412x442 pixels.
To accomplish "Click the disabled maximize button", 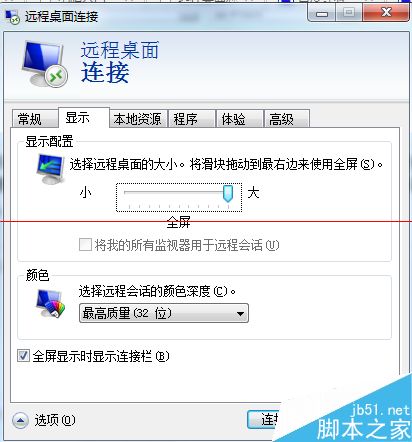I will pyautogui.click(x=349, y=14).
